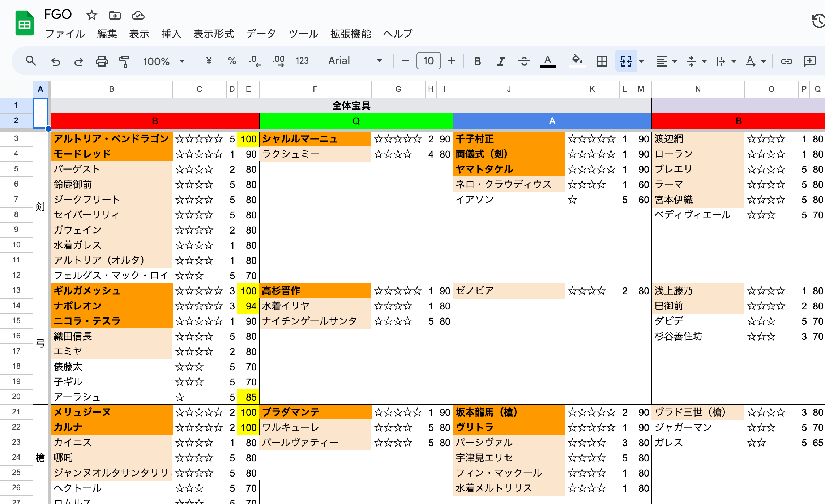
Task: Open the 表示 menu
Action: click(x=139, y=34)
